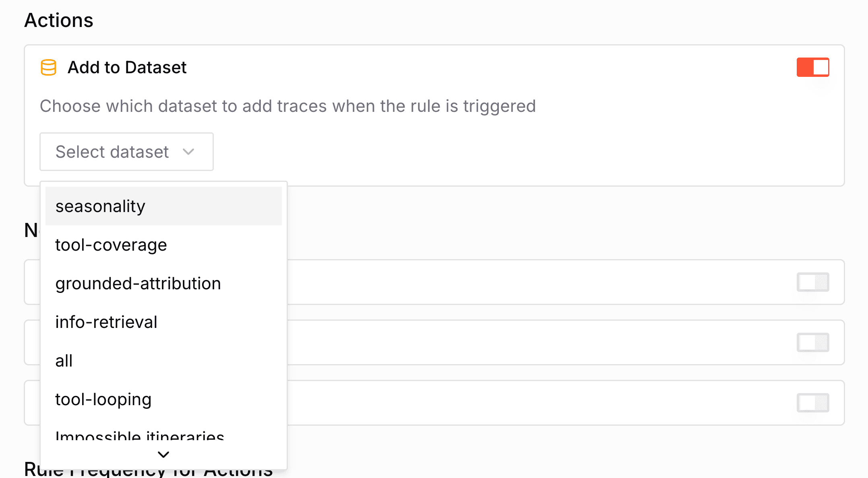Screen dimensions: 868x478
Task: Click the chevron inside the Select dataset box
Action: click(188, 152)
